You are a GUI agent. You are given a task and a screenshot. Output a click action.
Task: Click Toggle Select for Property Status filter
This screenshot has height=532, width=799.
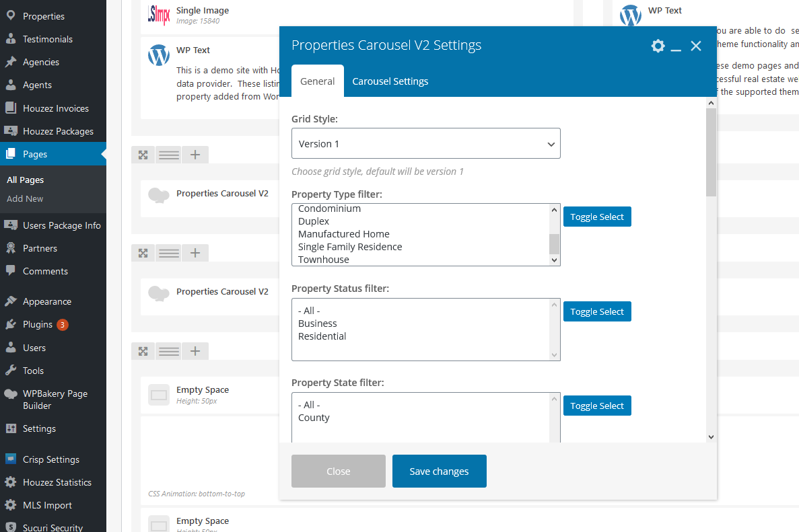(x=597, y=311)
